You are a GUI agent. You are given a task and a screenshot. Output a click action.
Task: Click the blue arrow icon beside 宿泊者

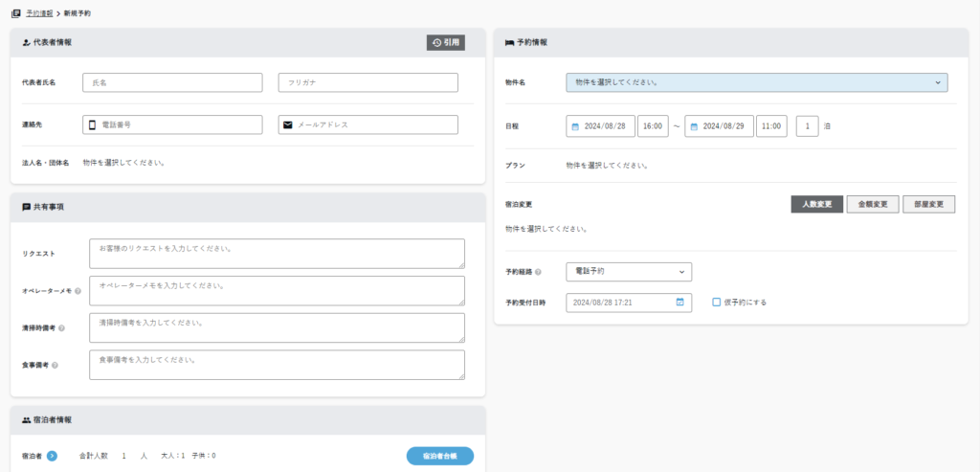point(52,456)
